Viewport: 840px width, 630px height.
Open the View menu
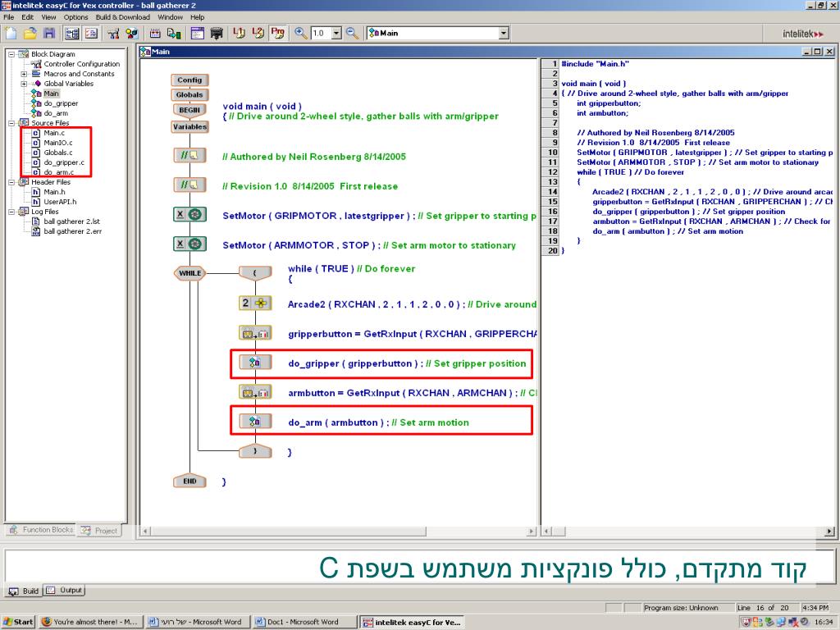[x=48, y=17]
